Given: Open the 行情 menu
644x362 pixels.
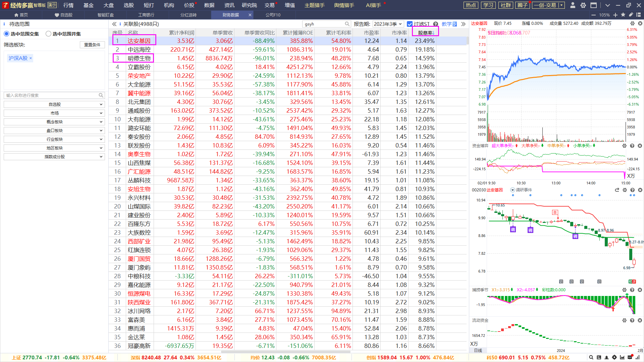Looking at the screenshot, I should [68, 5].
